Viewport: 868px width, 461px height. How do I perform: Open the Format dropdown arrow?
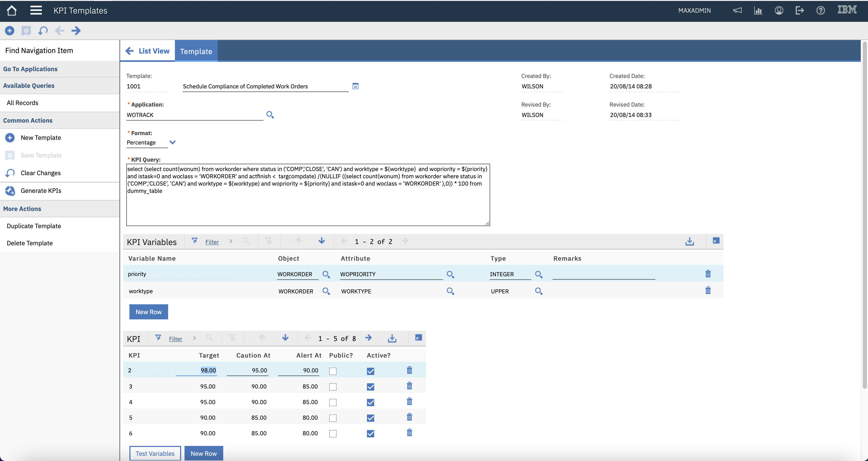(x=173, y=143)
